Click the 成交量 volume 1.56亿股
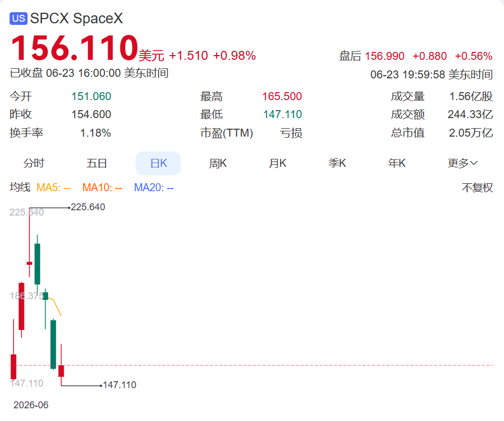The image size is (504, 421). (471, 96)
